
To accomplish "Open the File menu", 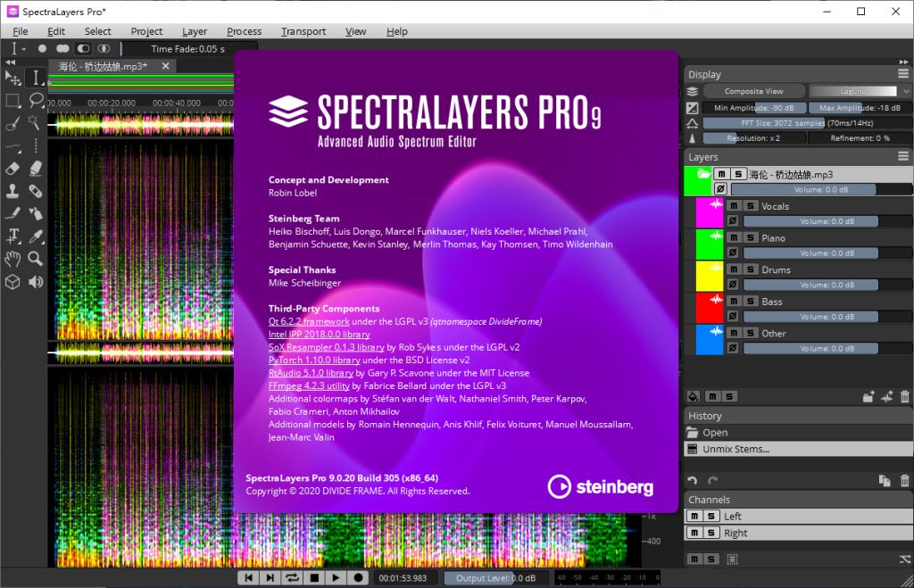I will click(x=21, y=31).
